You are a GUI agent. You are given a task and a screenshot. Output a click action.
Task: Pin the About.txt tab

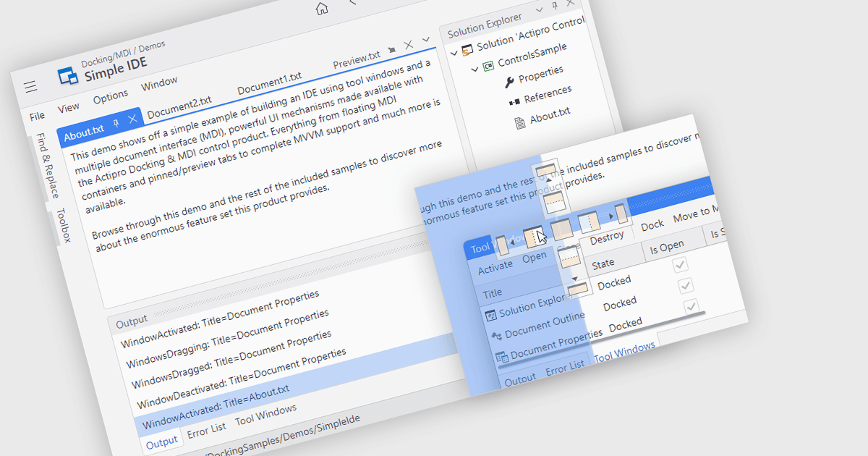tap(116, 124)
